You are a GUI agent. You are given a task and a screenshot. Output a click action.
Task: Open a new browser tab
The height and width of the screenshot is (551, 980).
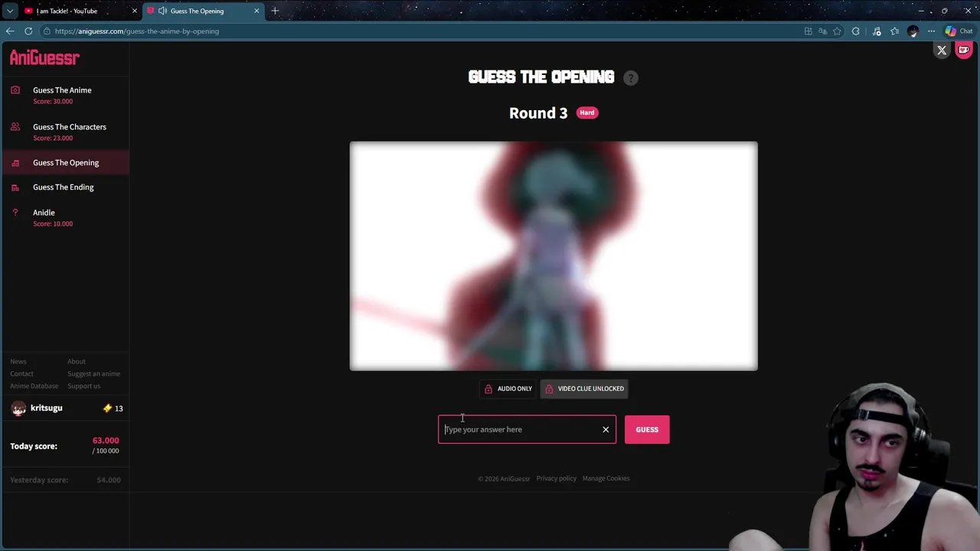(x=275, y=11)
